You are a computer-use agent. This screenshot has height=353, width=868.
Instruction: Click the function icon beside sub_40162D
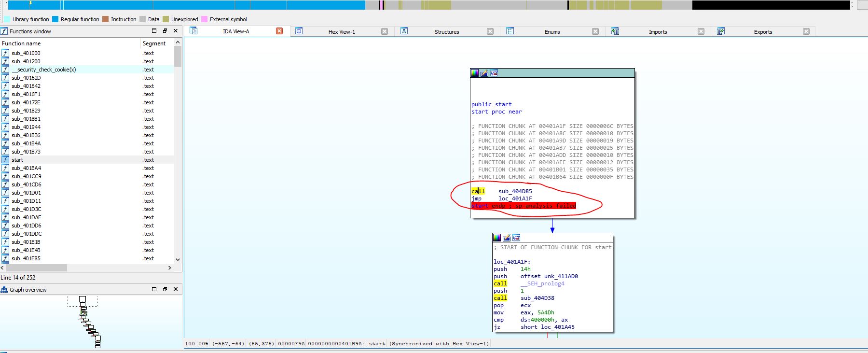[x=5, y=78]
